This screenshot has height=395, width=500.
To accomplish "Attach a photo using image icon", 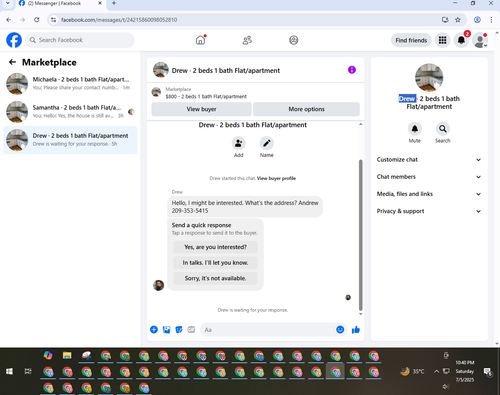I will click(x=166, y=330).
